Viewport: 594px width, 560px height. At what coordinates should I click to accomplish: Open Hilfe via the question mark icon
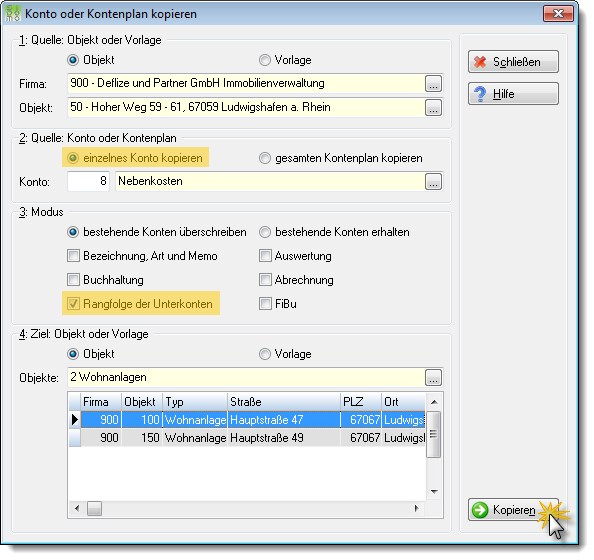coord(480,94)
